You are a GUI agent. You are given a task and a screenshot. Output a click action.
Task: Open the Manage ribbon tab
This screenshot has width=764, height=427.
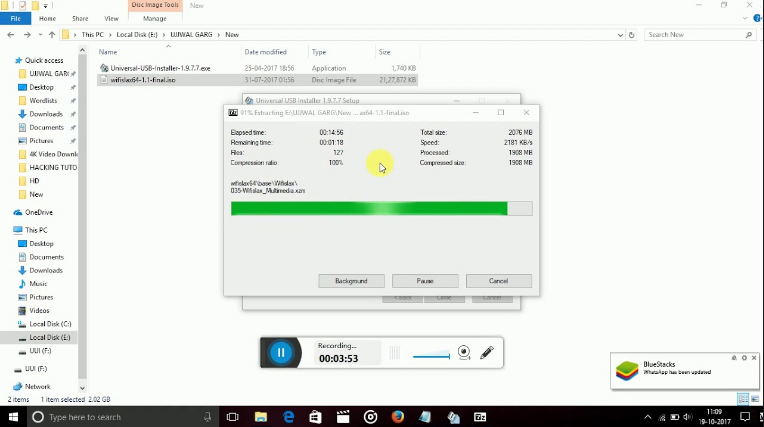[x=155, y=19]
